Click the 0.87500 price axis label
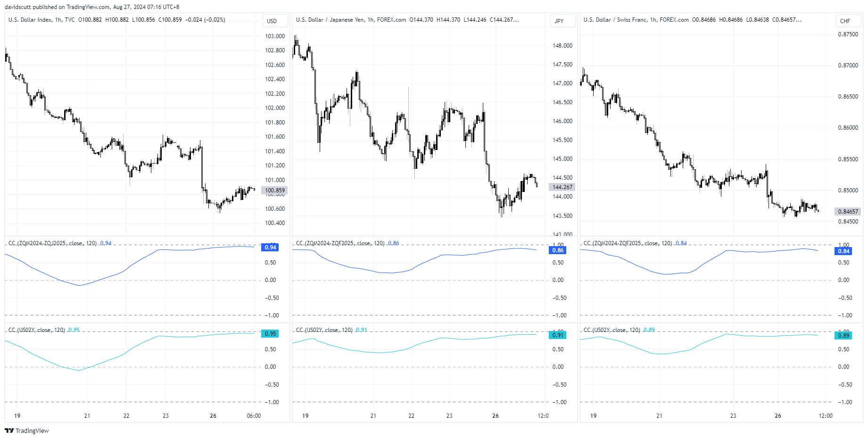 tap(848, 34)
